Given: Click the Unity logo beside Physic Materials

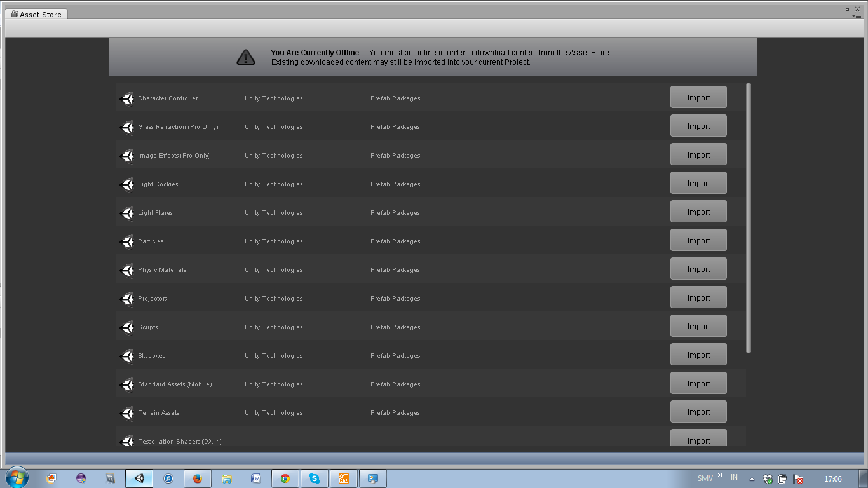Looking at the screenshot, I should click(x=127, y=271).
